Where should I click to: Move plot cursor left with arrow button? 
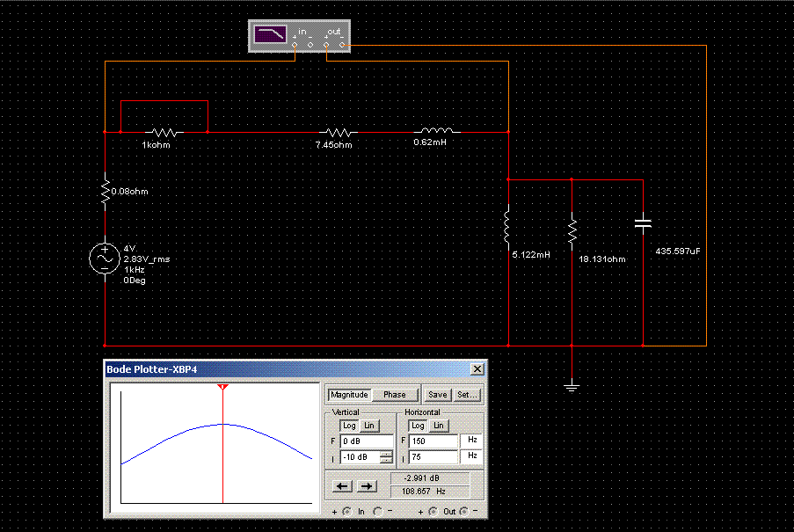point(342,486)
